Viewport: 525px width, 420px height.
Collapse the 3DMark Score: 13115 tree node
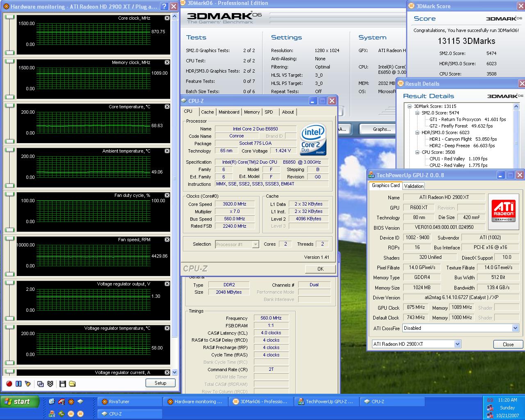coord(409,106)
